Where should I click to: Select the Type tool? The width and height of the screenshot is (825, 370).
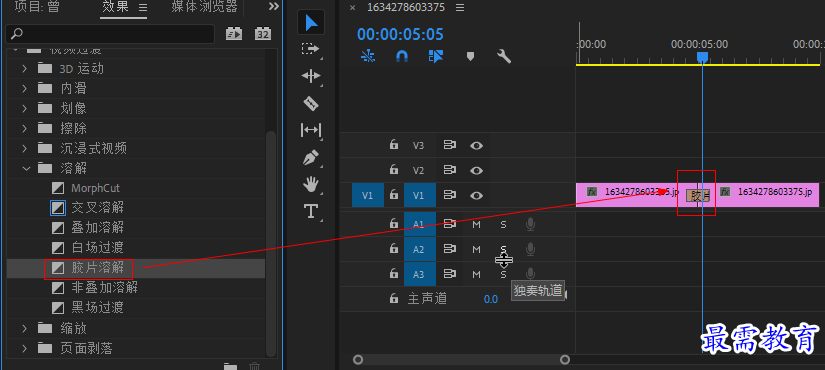(x=310, y=211)
